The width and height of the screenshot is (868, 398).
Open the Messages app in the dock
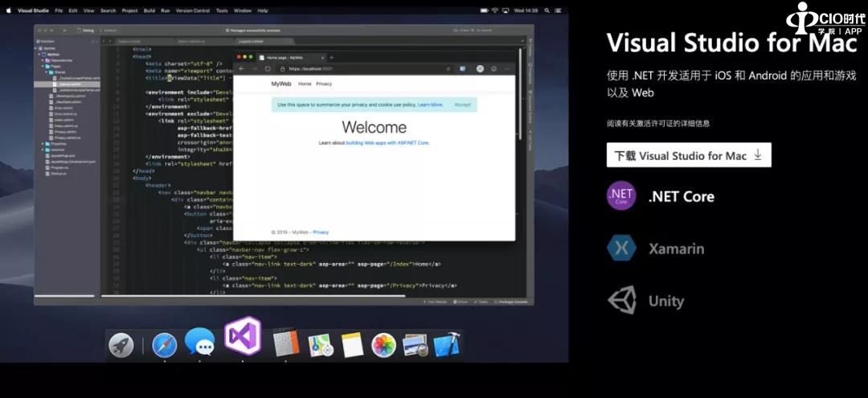[x=199, y=343]
